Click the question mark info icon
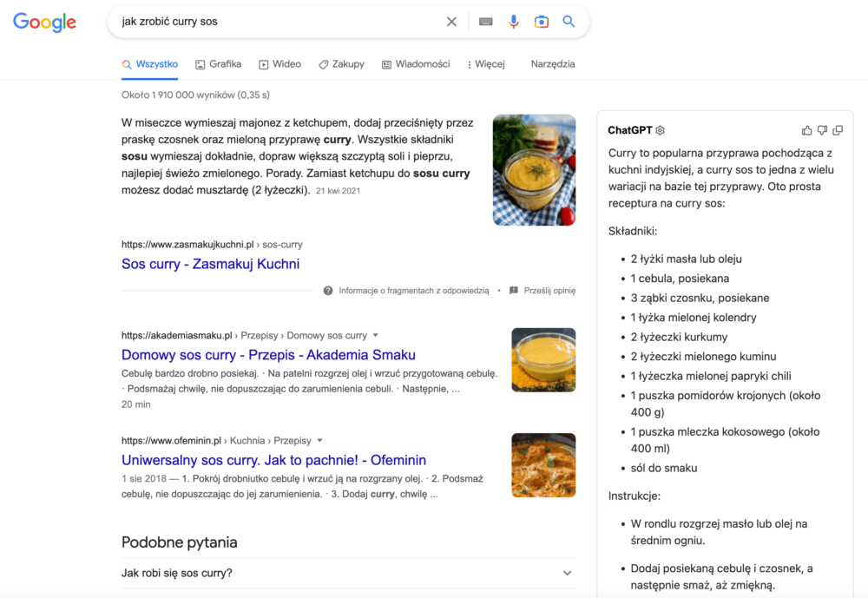This screenshot has width=868, height=598. click(328, 291)
